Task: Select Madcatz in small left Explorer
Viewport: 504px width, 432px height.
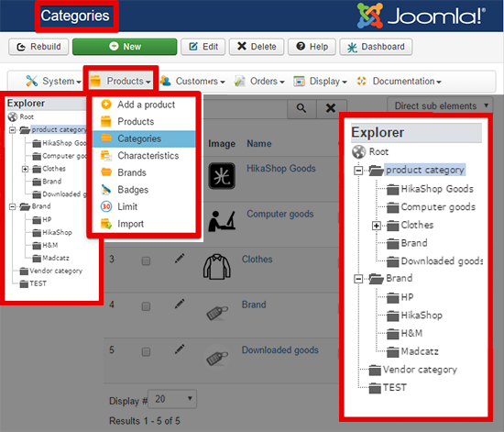Action: click(x=56, y=258)
